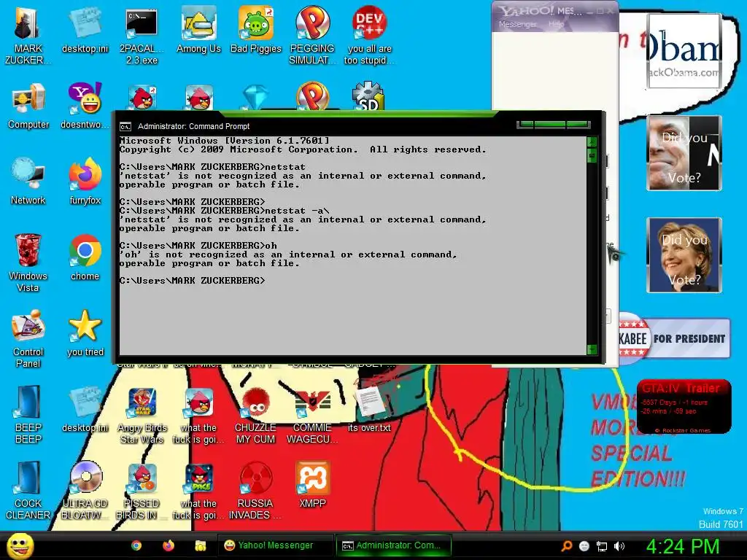Switch to Yahoo! Messenger taskbar button
Viewport: 747px width, 560px height.
(276, 545)
